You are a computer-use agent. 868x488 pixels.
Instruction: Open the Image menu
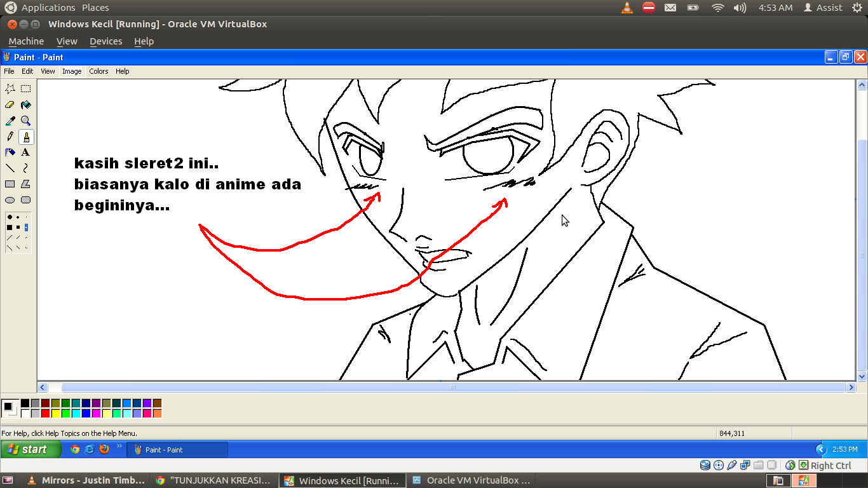pyautogui.click(x=72, y=71)
